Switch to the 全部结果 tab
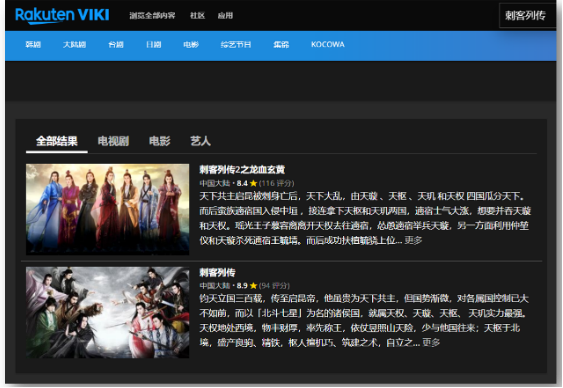Viewport: 563px width, 388px height. (57, 141)
